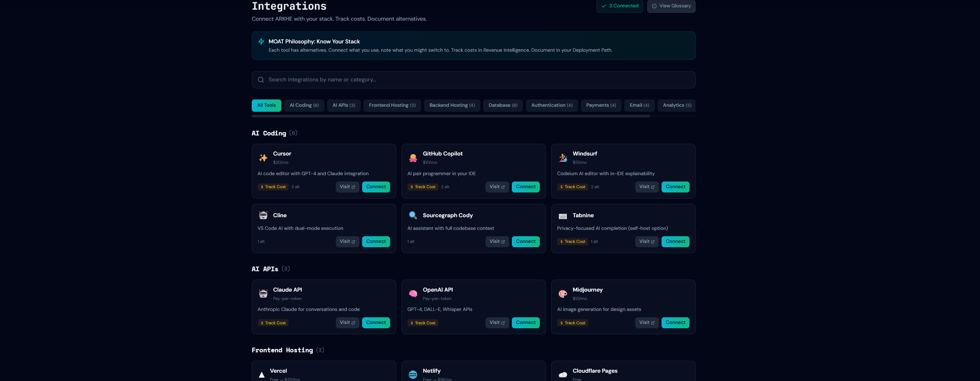Click the OpenAI API pink icon
This screenshot has width=980, height=381.
413,294
